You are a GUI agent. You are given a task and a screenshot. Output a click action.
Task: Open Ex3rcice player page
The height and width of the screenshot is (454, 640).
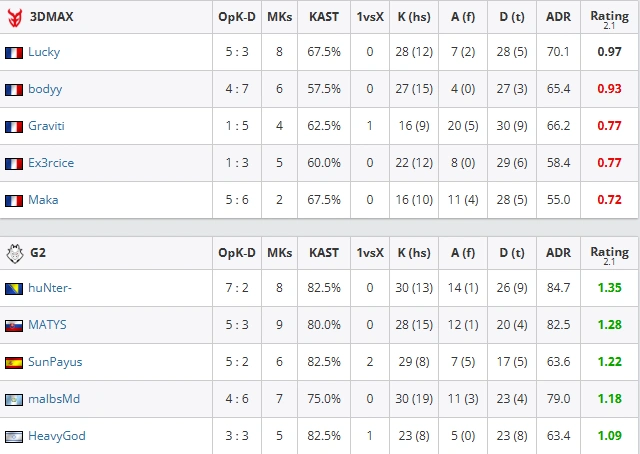(51, 163)
